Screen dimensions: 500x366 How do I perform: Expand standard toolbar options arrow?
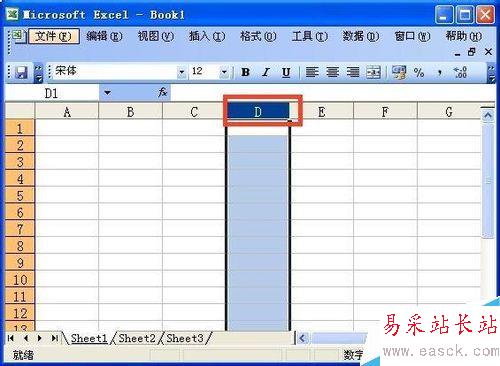(39, 72)
